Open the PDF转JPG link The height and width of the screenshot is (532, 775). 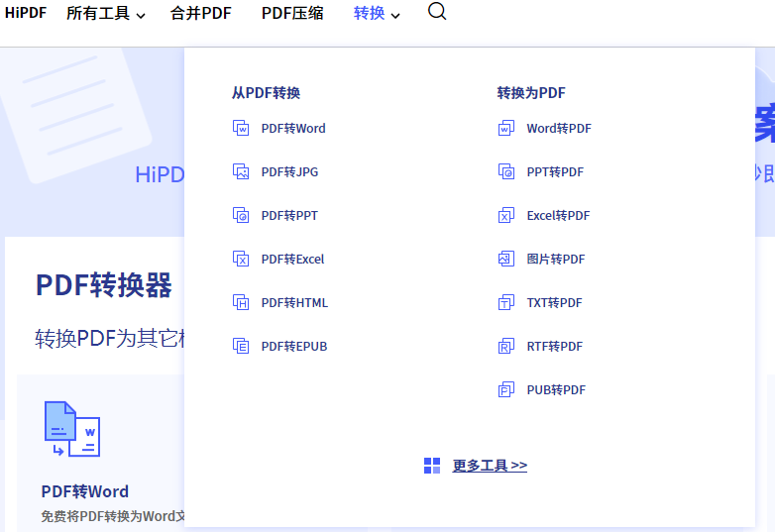[289, 172]
